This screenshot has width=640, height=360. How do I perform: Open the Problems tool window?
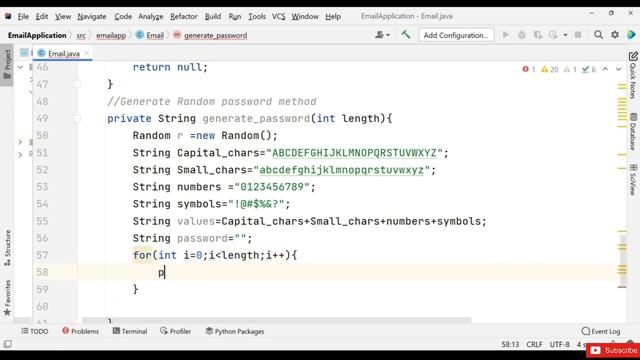click(x=80, y=331)
